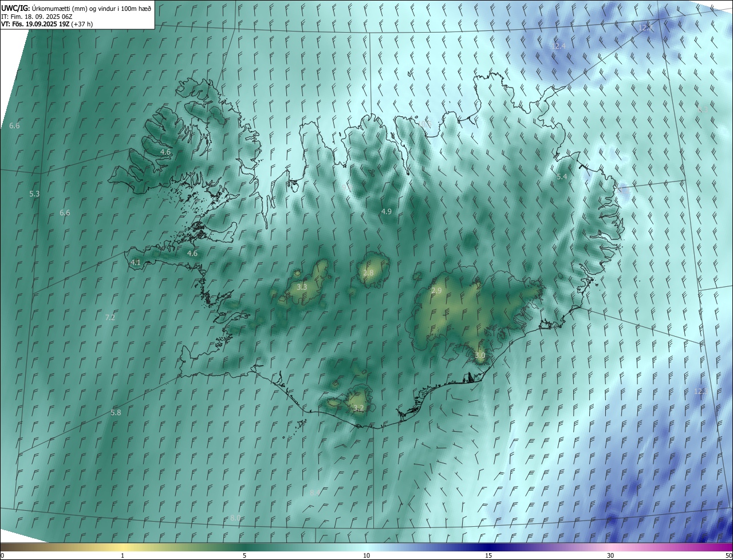
Task: Click the 15 tick on the color scale
Action: click(x=488, y=555)
